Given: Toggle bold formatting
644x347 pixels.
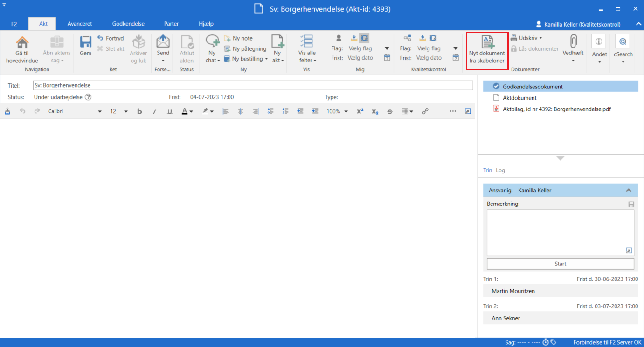Looking at the screenshot, I should pos(139,111).
